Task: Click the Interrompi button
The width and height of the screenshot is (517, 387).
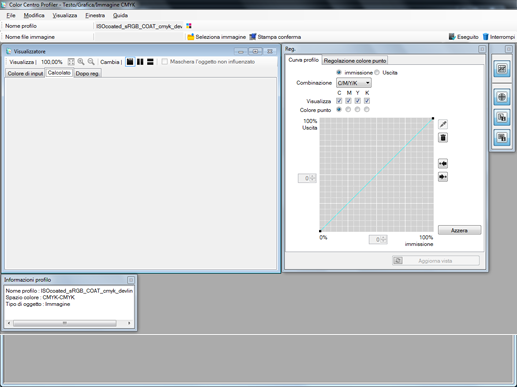Action: [499, 37]
